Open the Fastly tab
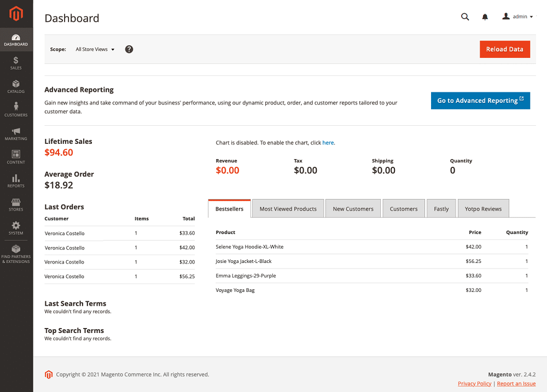 [441, 208]
